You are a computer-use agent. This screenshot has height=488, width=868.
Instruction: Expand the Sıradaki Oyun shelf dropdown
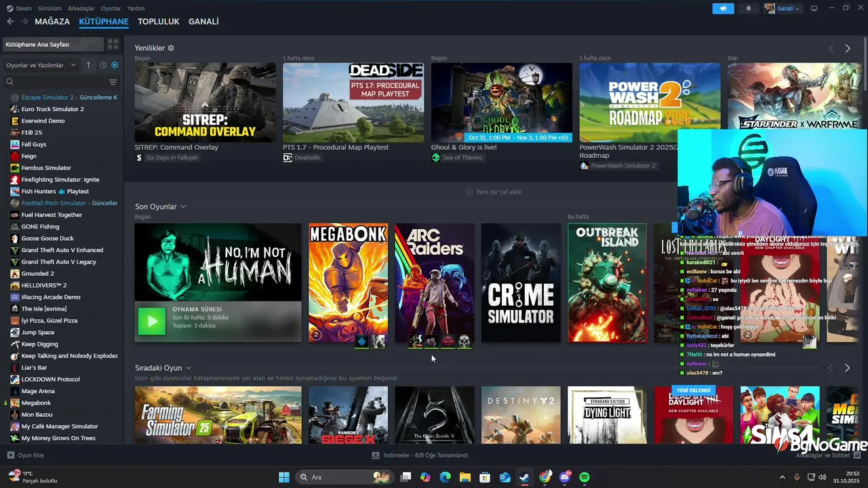pyautogui.click(x=189, y=368)
